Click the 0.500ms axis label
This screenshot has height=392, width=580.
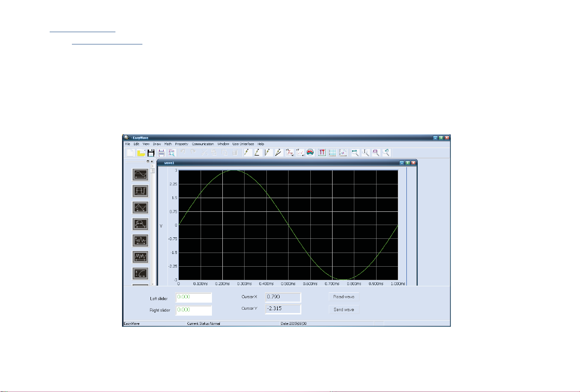288,284
